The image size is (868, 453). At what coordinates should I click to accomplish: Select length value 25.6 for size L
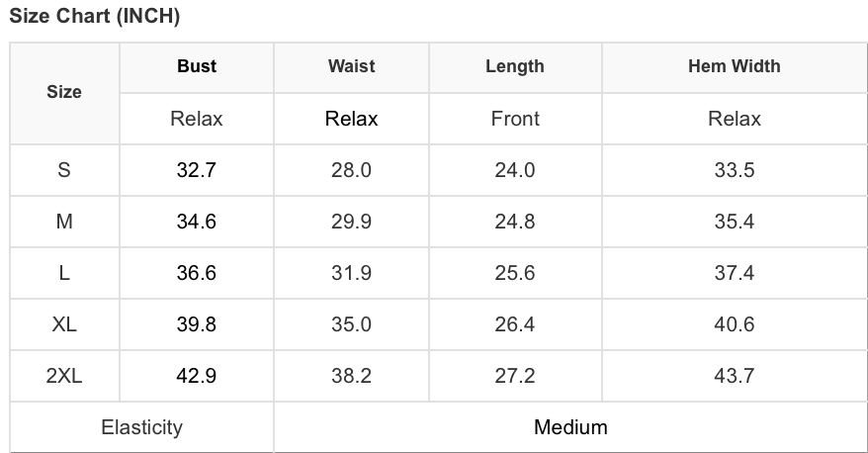pos(515,273)
